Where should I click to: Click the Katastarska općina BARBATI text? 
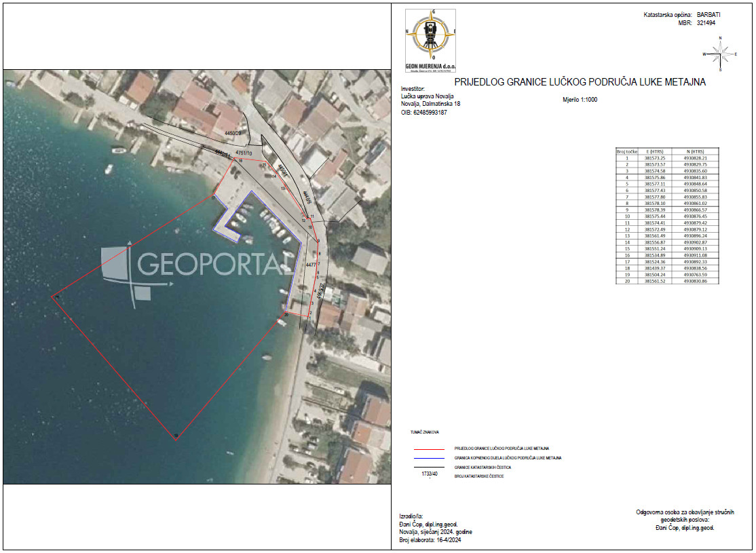pos(682,15)
